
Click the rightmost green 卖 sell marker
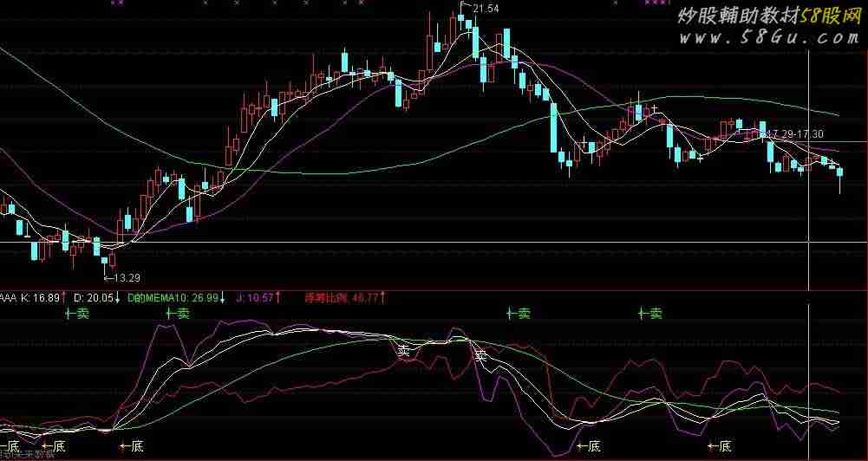pyautogui.click(x=650, y=314)
